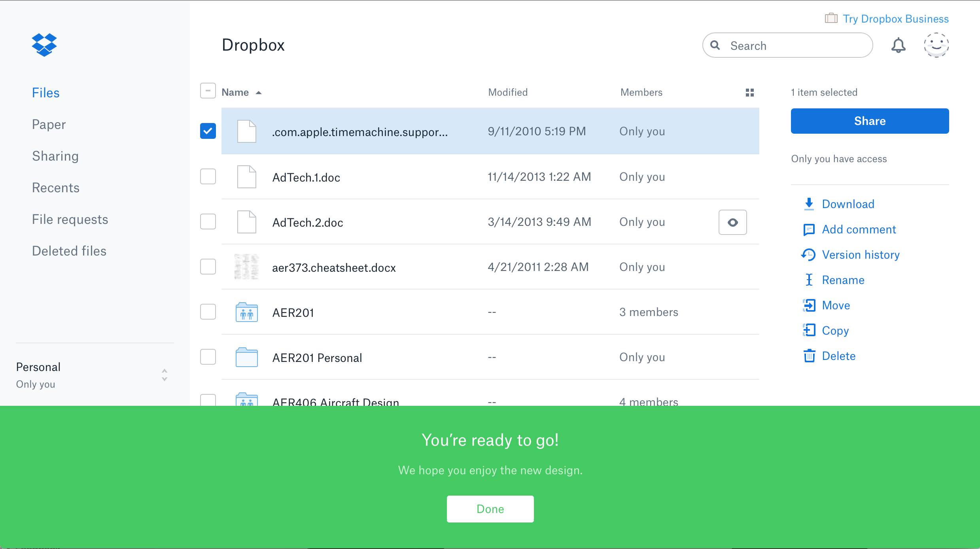Screen dimensions: 980x549
Task: Click the search magnifier icon
Action: [715, 45]
